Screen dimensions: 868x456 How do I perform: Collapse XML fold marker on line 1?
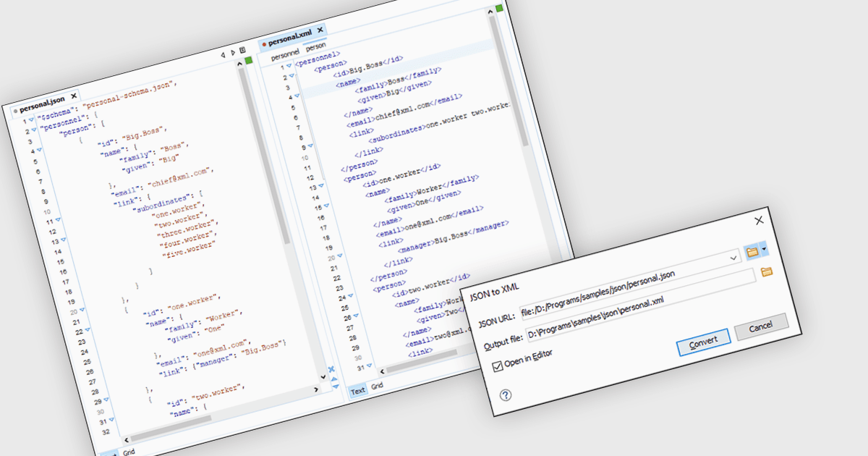pos(289,66)
